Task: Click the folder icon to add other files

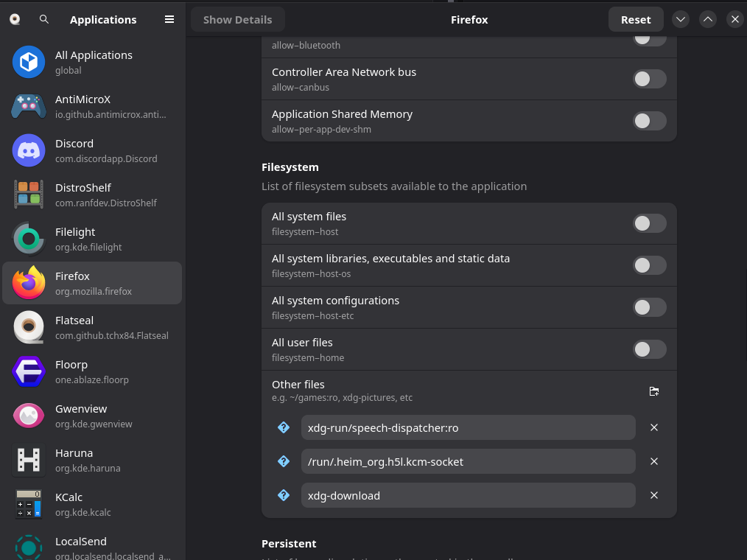Action: (x=653, y=391)
